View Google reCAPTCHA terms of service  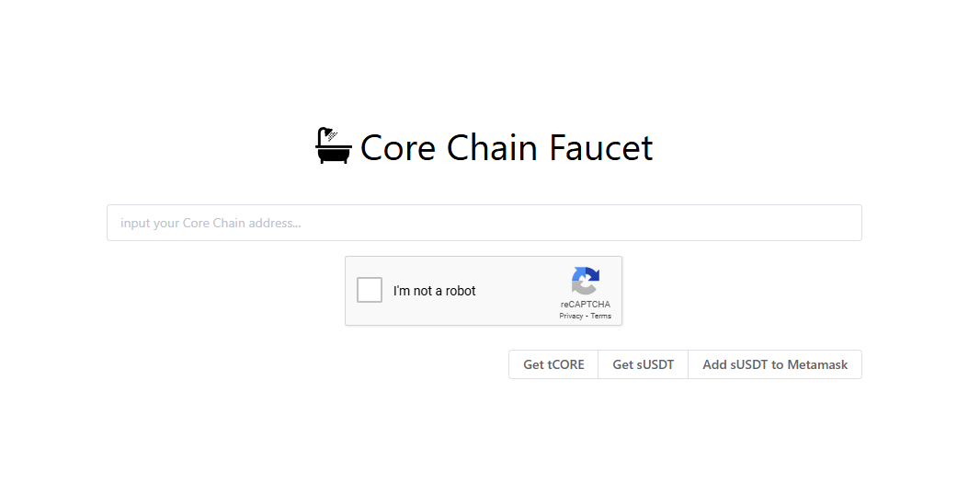click(x=601, y=316)
